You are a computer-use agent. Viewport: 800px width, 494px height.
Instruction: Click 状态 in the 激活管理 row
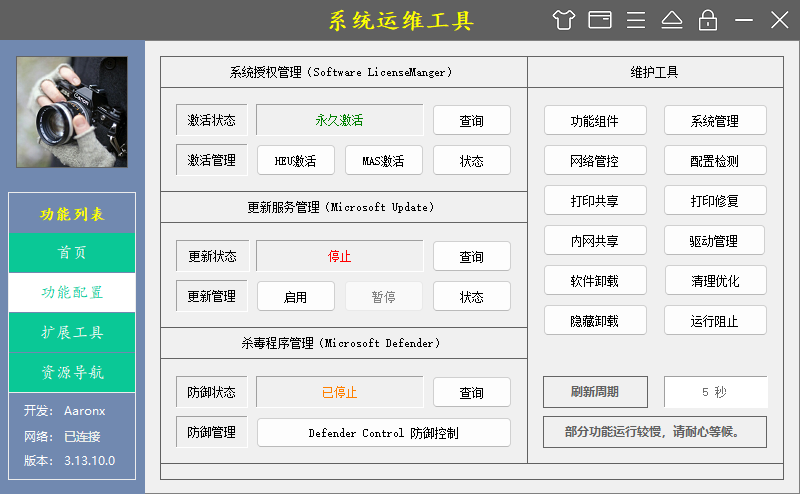pyautogui.click(x=472, y=161)
